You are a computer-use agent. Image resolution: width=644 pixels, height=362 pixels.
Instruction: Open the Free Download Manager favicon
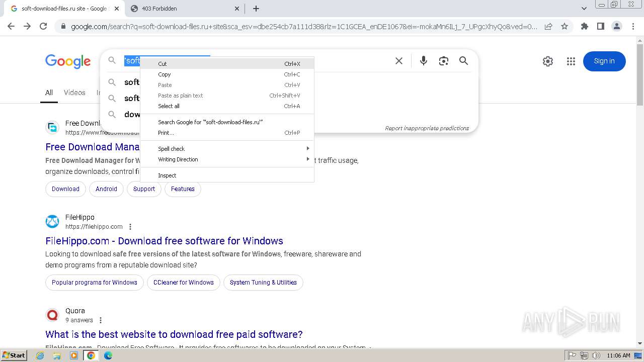[x=52, y=128]
